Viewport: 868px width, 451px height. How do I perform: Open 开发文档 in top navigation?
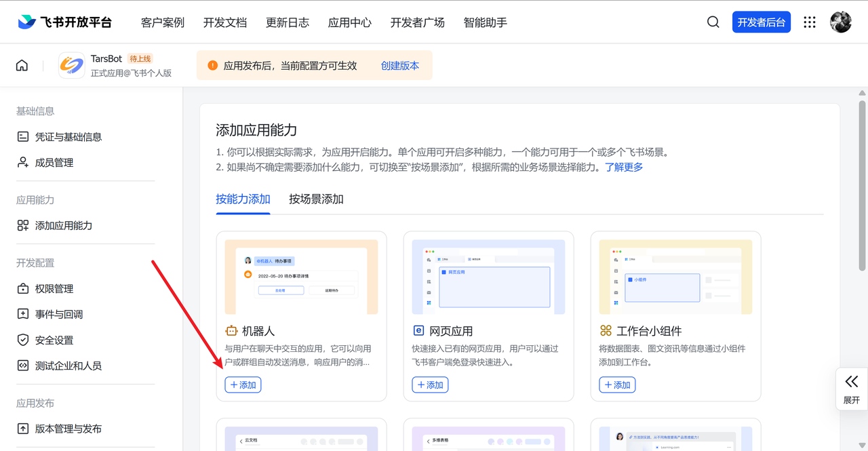tap(225, 22)
